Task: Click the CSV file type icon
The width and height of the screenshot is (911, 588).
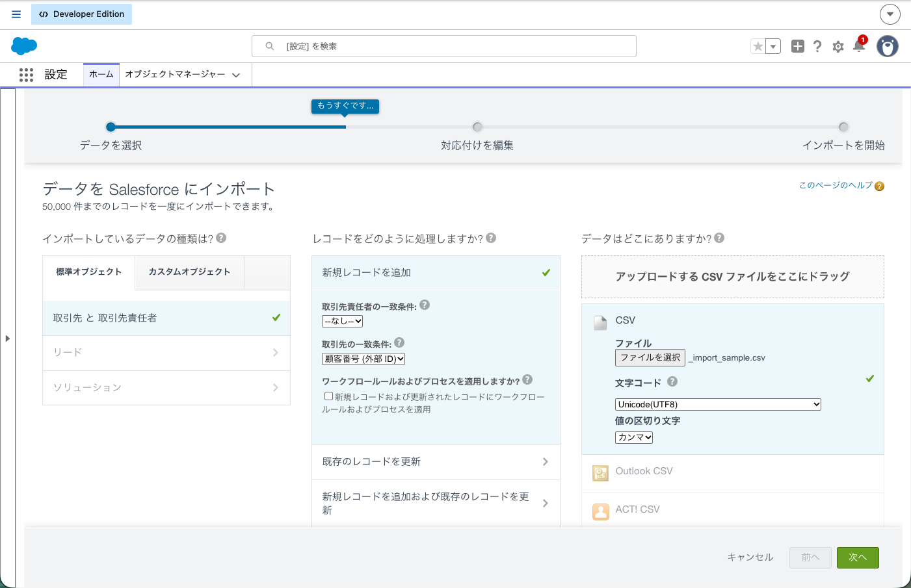Action: [600, 322]
